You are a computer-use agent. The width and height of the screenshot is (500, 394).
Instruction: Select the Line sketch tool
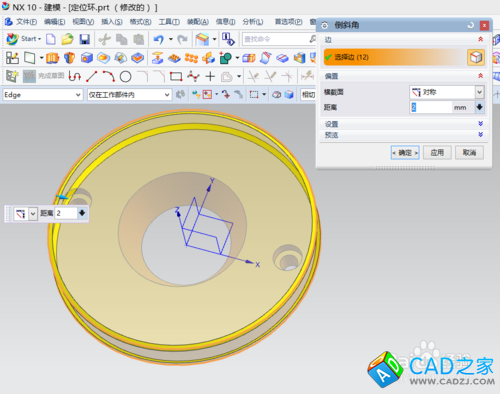coord(92,76)
